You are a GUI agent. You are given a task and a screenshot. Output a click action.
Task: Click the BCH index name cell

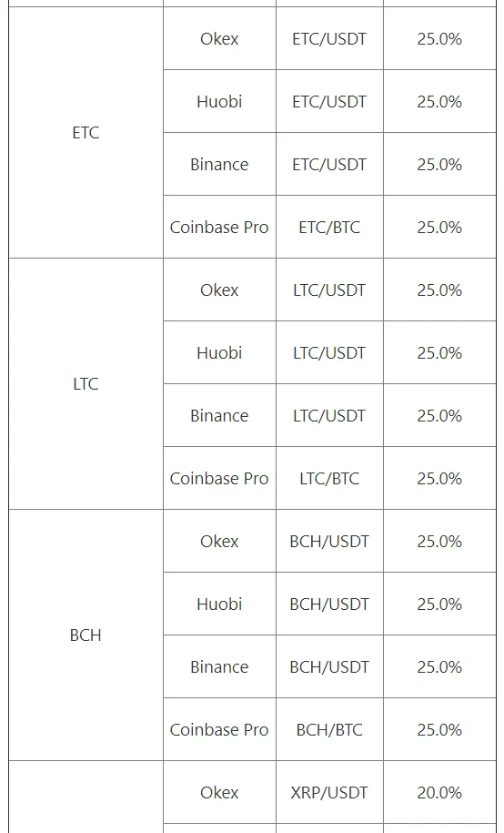click(x=86, y=635)
